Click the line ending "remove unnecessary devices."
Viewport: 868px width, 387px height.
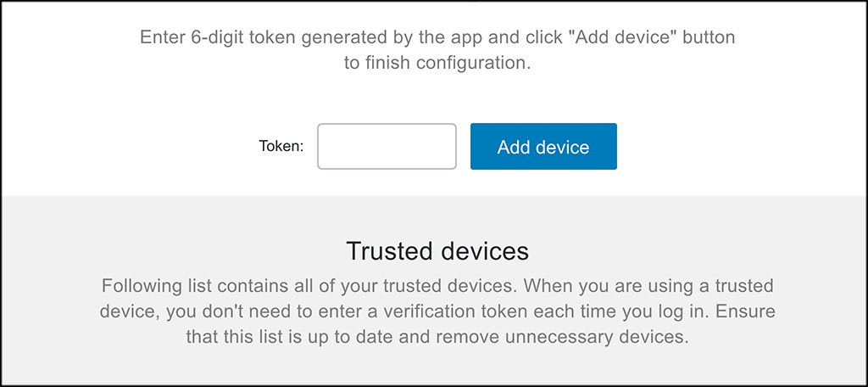[437, 337]
